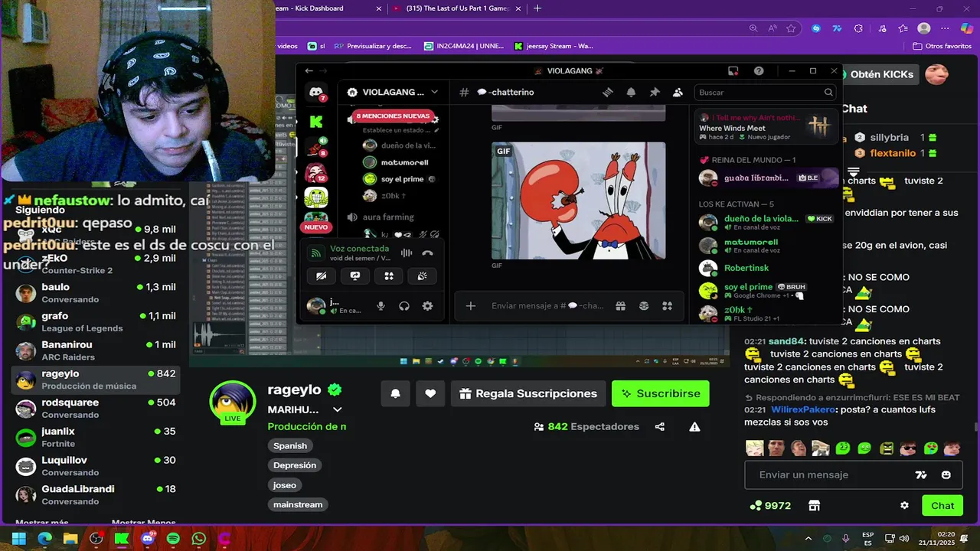Image resolution: width=980 pixels, height=551 pixels.
Task: Toggle notifications bell for rageylo channel
Action: pos(395,393)
